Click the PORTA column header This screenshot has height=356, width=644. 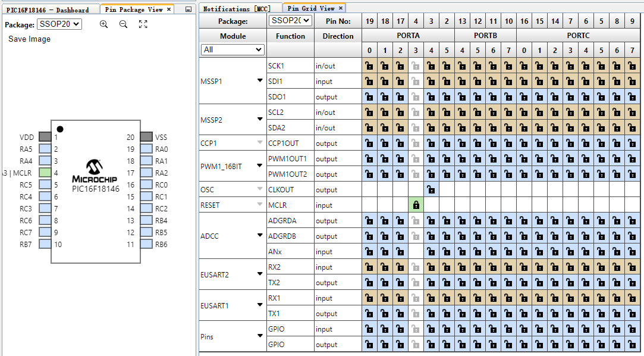(x=409, y=36)
